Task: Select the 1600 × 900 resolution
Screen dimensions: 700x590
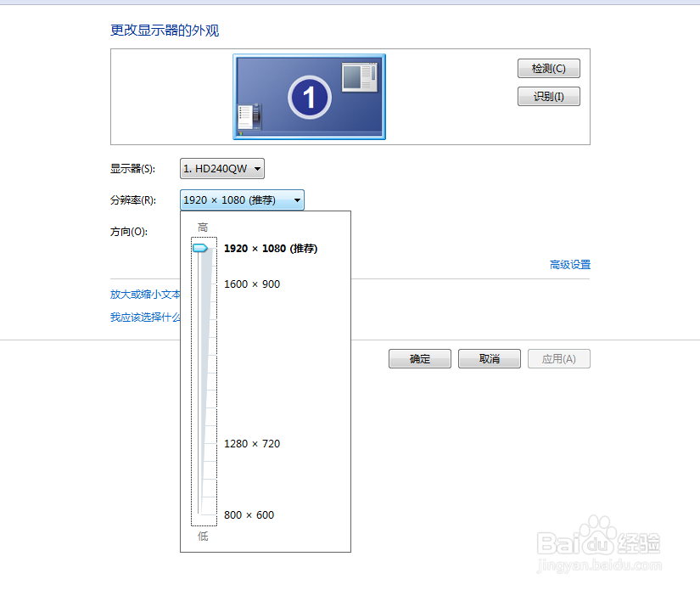Action: tap(252, 284)
